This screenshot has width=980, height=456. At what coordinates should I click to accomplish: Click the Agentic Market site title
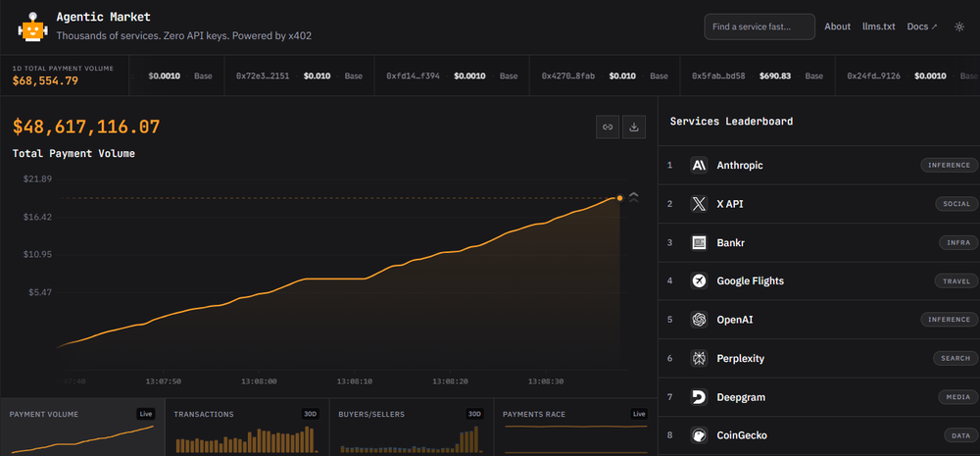(103, 17)
